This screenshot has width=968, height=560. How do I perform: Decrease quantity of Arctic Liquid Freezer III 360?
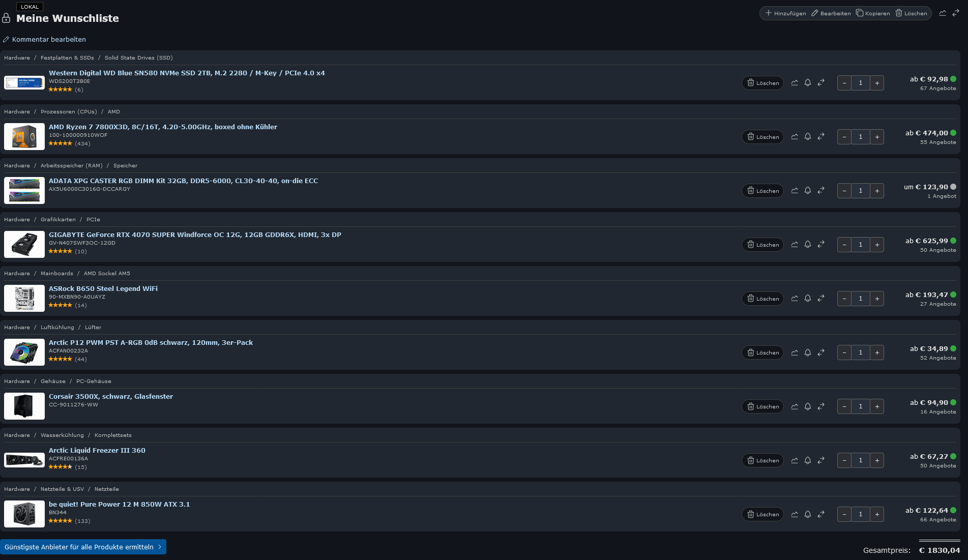pos(844,460)
